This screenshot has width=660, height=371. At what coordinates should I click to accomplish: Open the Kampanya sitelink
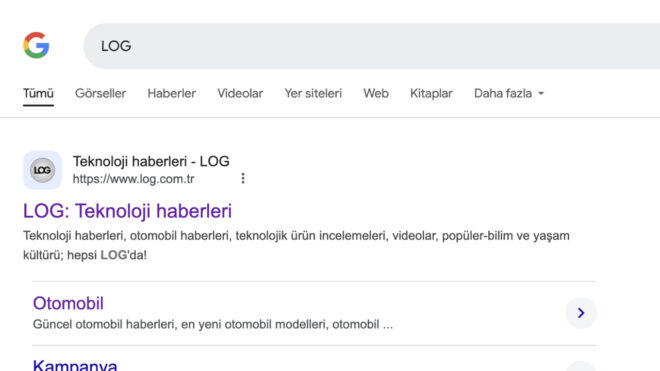point(75,366)
